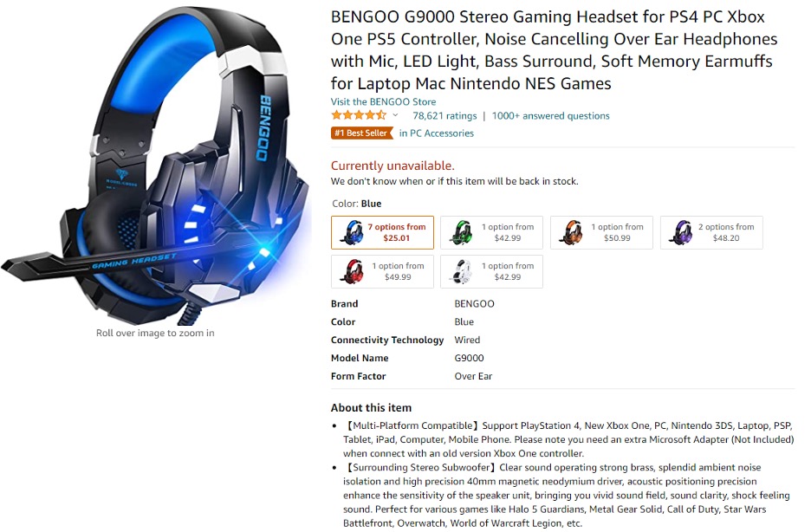Click the blue headset swatch on selected tile
This screenshot has height=532, width=811.
[x=350, y=232]
